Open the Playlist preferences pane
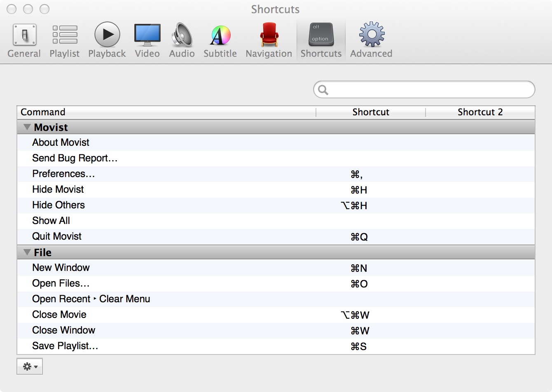This screenshot has height=392, width=552. (65, 35)
